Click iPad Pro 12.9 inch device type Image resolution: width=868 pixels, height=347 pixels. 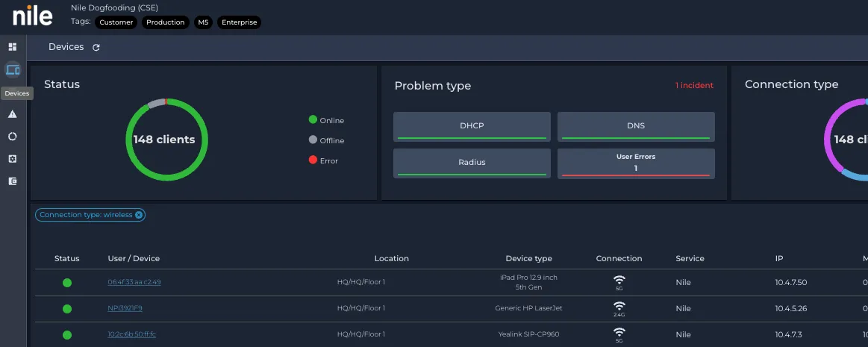click(x=528, y=282)
